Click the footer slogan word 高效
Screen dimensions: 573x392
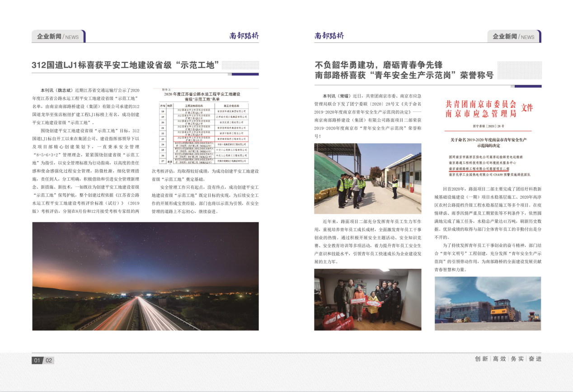point(499,359)
